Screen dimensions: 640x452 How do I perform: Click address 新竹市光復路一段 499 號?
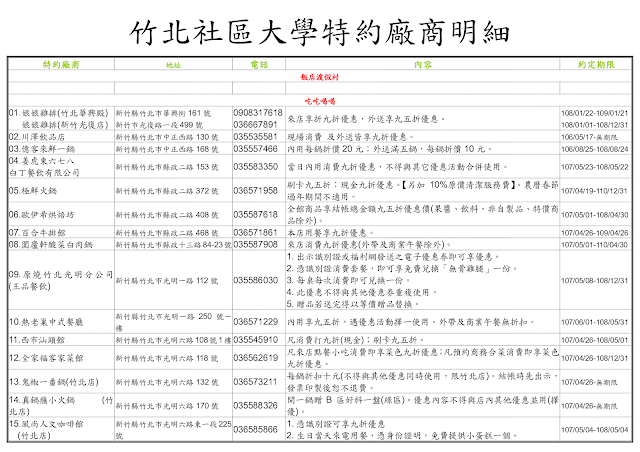pos(159,125)
